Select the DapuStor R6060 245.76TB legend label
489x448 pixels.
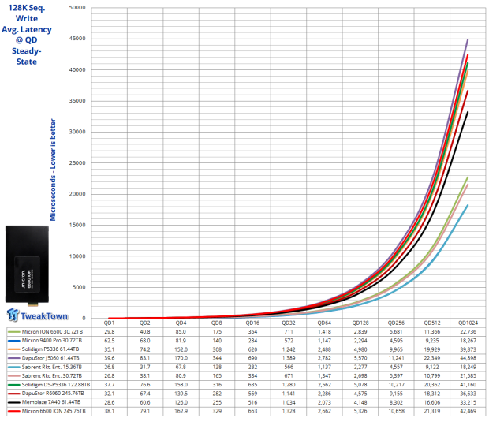53,394
